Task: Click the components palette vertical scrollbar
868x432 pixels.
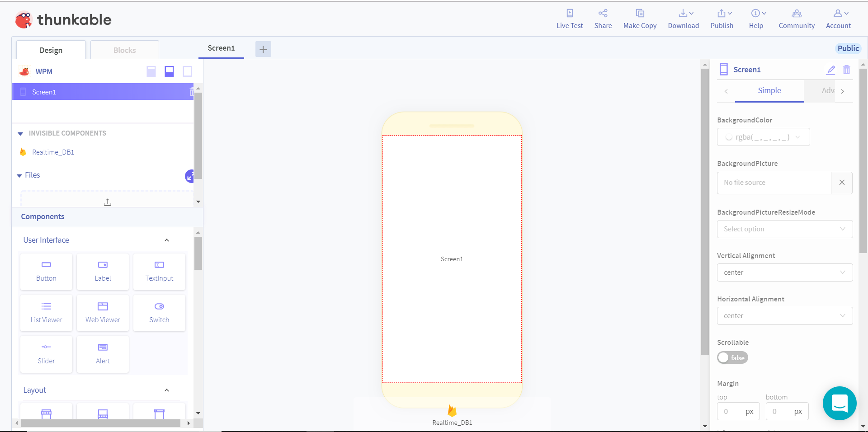Action: [x=198, y=254]
